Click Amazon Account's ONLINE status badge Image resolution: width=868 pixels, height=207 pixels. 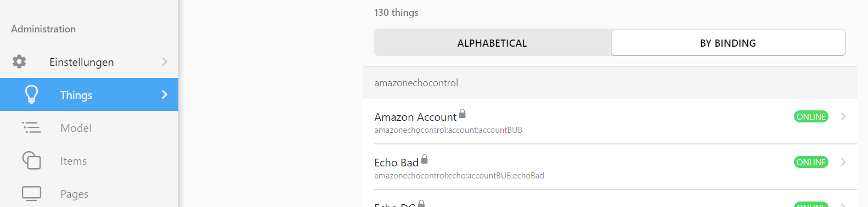pos(811,116)
